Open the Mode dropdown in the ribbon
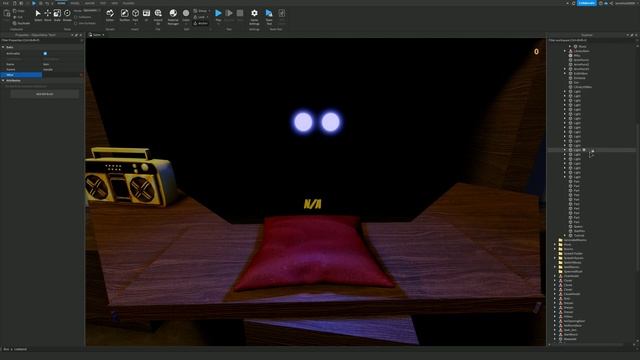The width and height of the screenshot is (640, 360). click(x=91, y=11)
